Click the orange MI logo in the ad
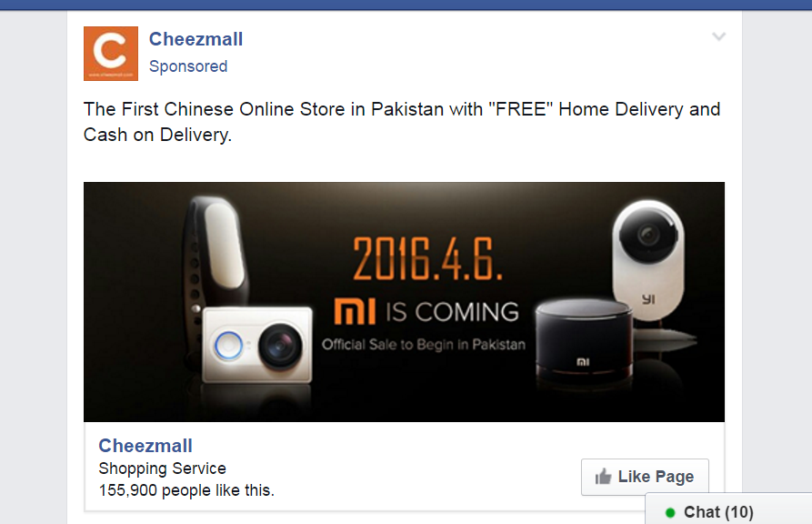The width and height of the screenshot is (812, 524). pyautogui.click(x=355, y=311)
